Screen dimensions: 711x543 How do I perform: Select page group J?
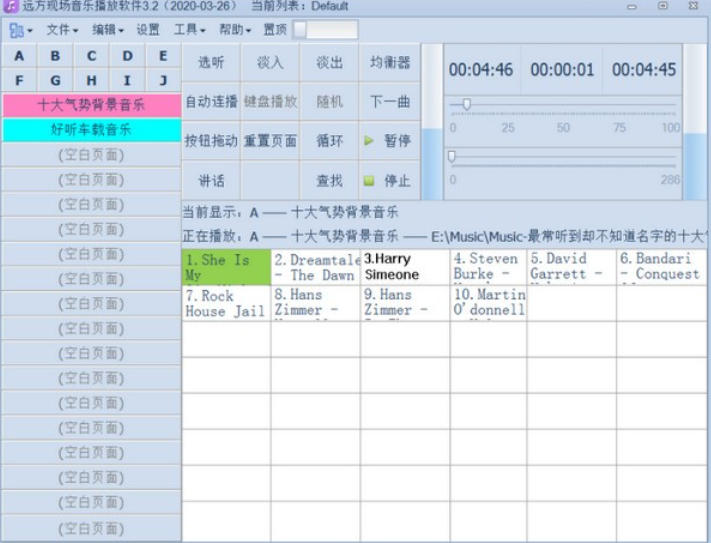[163, 81]
